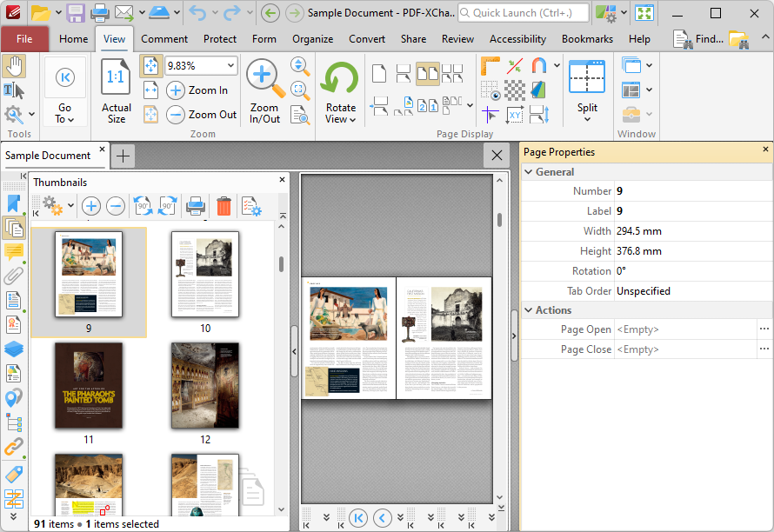The height and width of the screenshot is (532, 774).
Task: Print pages from Thumbnails toolbar
Action: coord(196,206)
